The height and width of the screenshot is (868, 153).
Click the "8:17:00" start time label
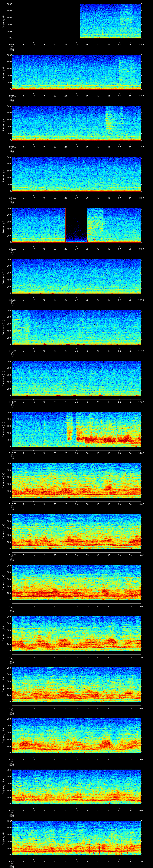(12, 708)
